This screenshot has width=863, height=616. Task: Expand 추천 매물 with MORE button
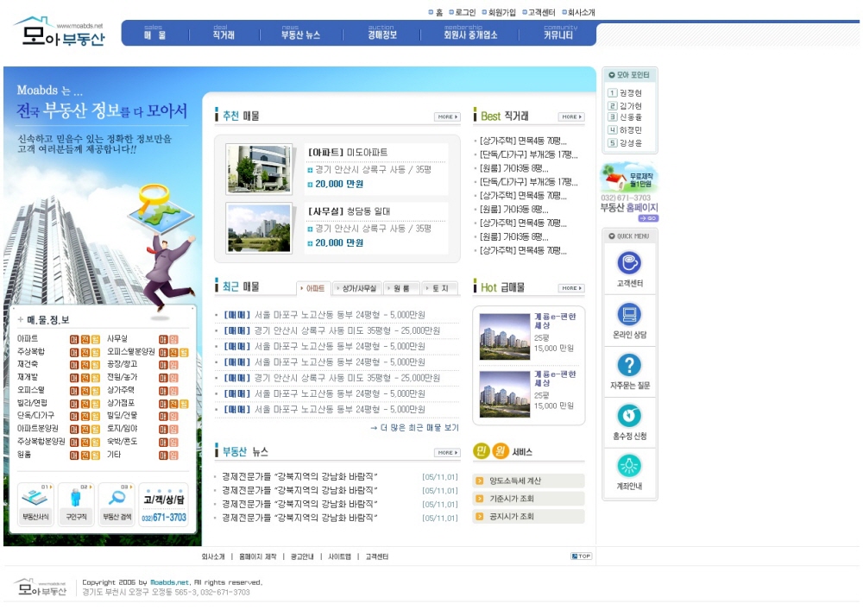click(447, 116)
